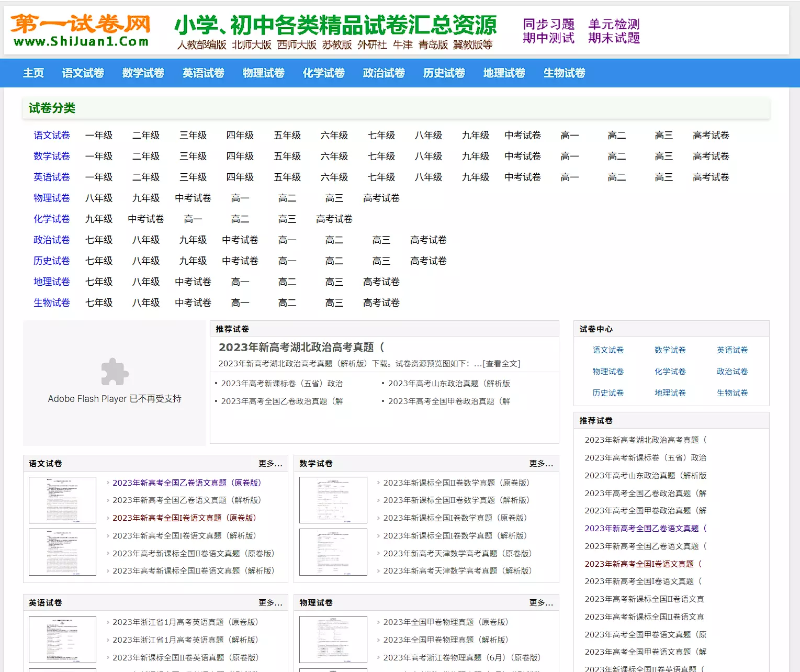Select 生物试卷 in the top navigation bar

(564, 73)
